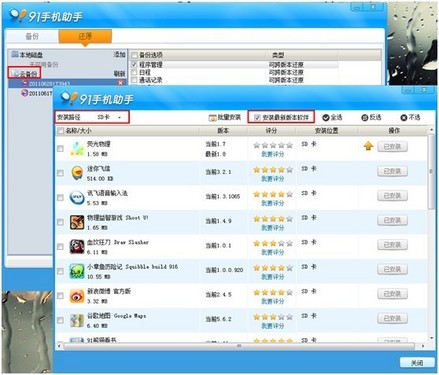
Task: Select the 云备份 tree node
Action: click(25, 73)
